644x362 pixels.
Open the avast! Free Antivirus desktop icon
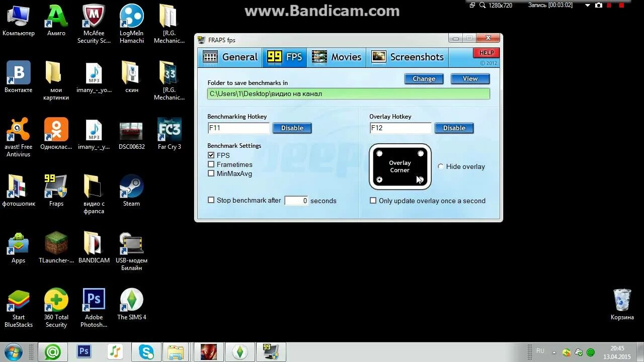pyautogui.click(x=19, y=137)
